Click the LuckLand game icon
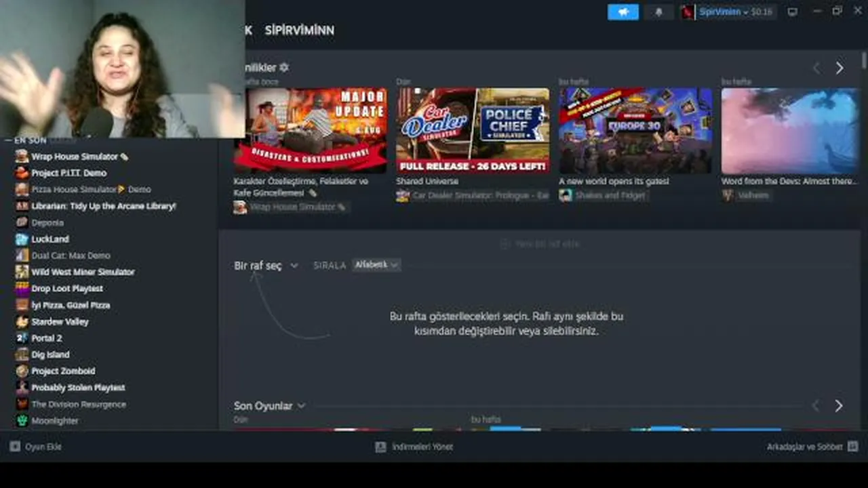 (x=22, y=239)
